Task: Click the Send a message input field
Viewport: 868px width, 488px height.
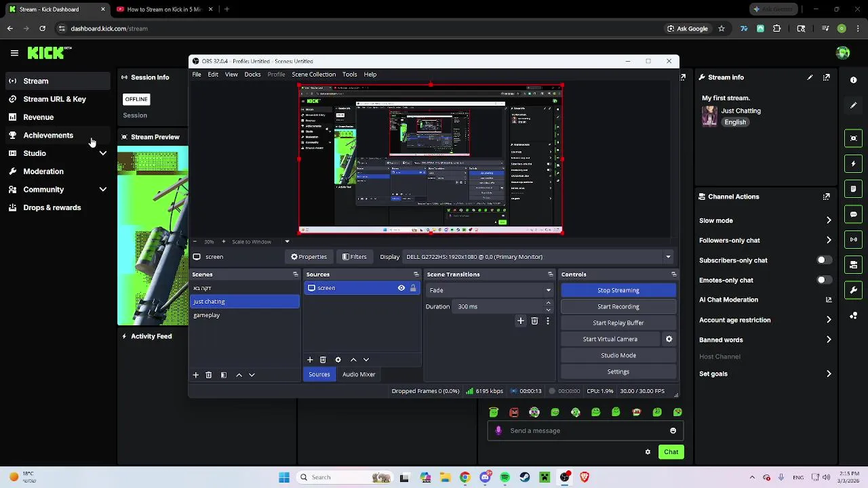Action: pyautogui.click(x=587, y=430)
